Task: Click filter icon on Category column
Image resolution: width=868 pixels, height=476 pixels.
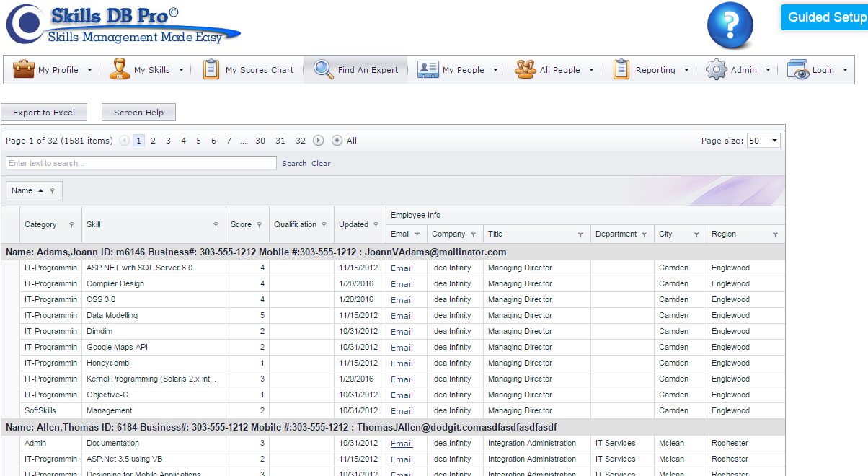Action: [71, 225]
